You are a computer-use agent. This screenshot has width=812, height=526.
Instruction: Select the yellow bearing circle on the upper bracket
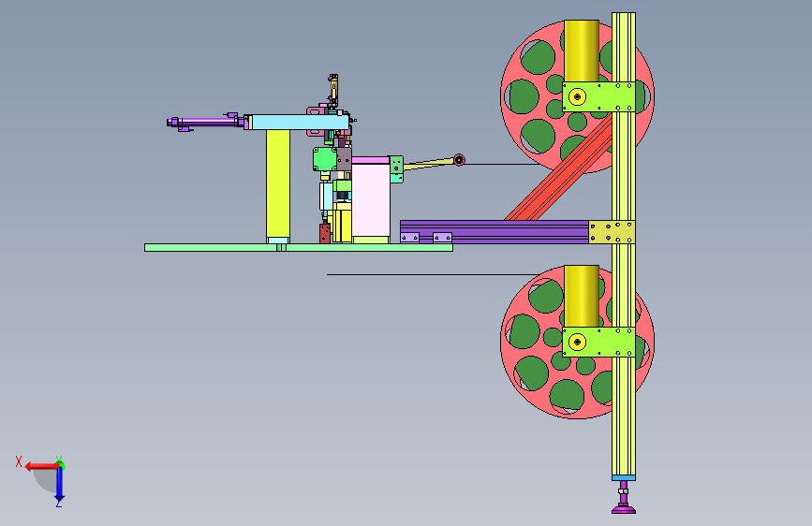[578, 96]
